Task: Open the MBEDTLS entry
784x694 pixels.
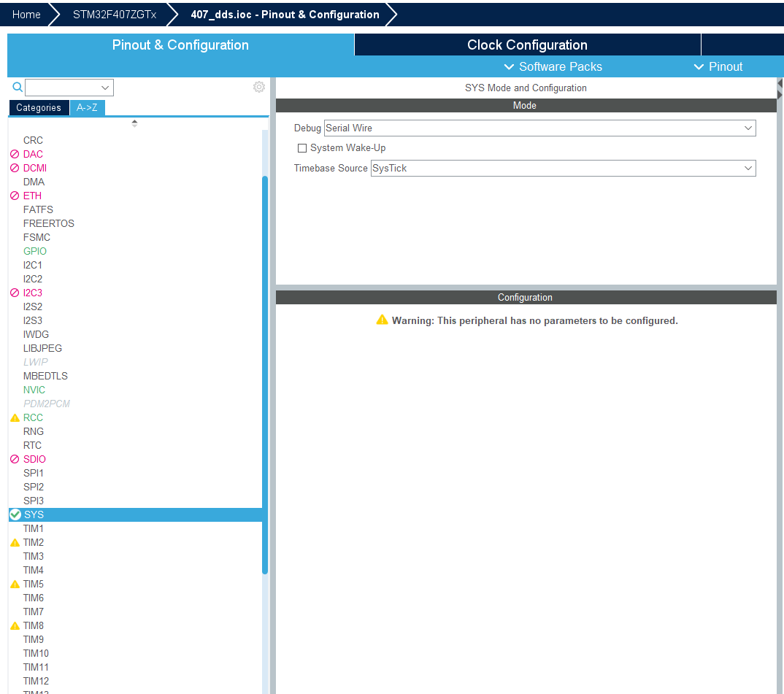Action: (x=45, y=376)
